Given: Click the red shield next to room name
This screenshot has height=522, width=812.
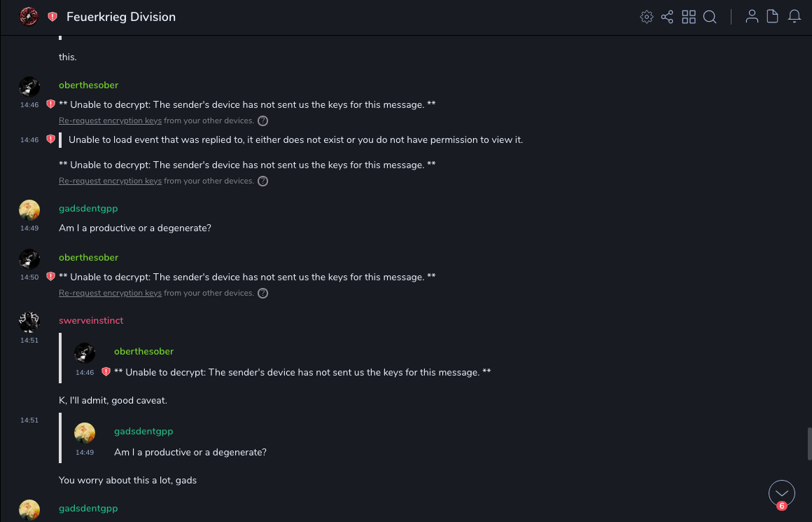Looking at the screenshot, I should (x=52, y=17).
